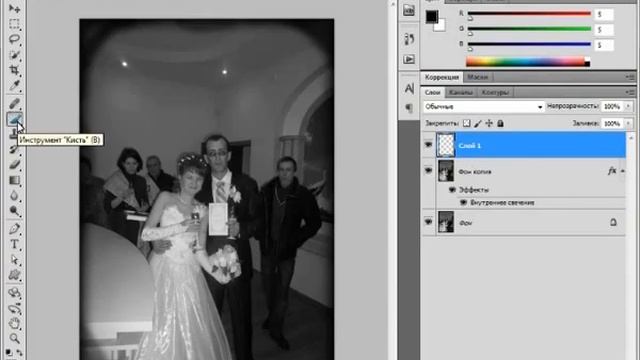This screenshot has width=640, height=360.
Task: Click the green G color slider
Action: pyautogui.click(x=529, y=29)
